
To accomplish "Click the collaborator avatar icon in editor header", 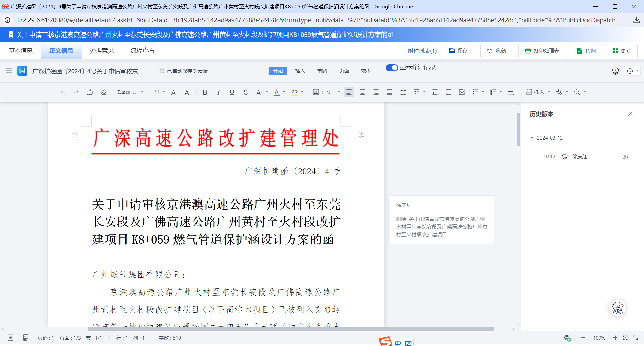I will click(x=616, y=71).
